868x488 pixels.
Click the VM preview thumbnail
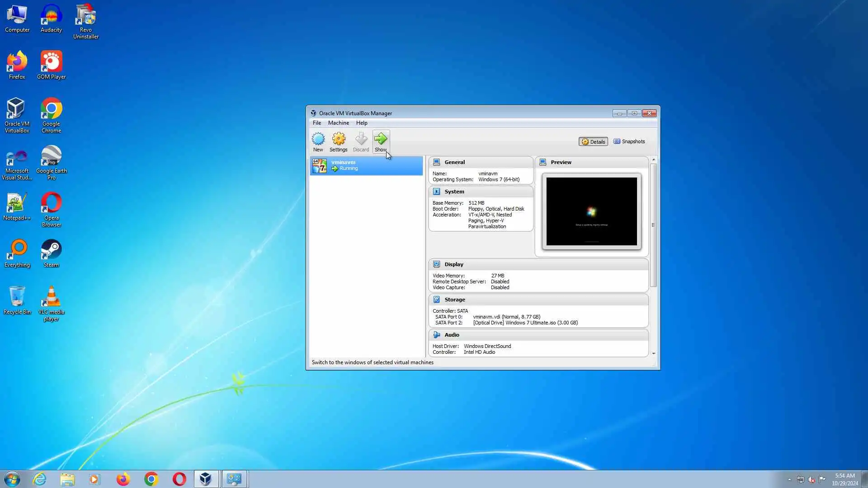coord(591,211)
